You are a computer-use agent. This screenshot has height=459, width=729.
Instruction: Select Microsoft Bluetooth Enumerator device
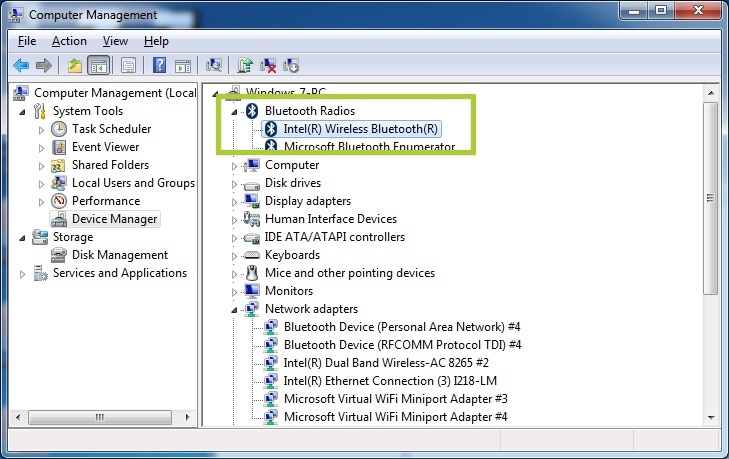pos(370,147)
